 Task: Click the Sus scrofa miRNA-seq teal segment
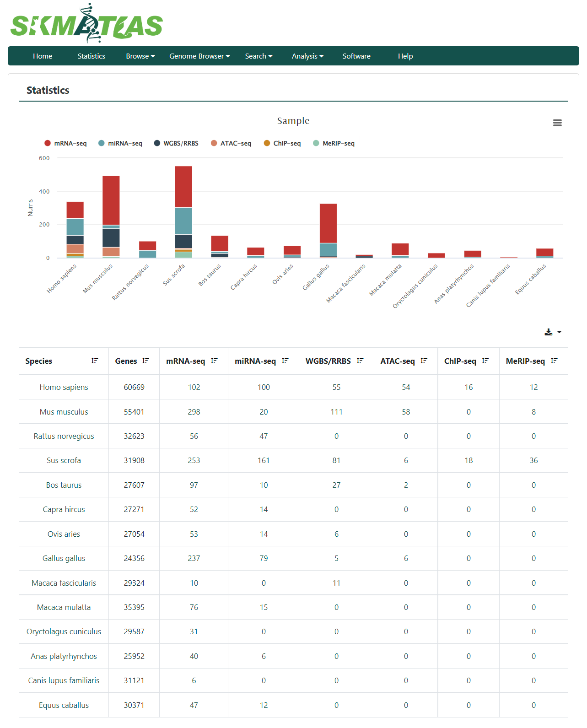click(183, 221)
